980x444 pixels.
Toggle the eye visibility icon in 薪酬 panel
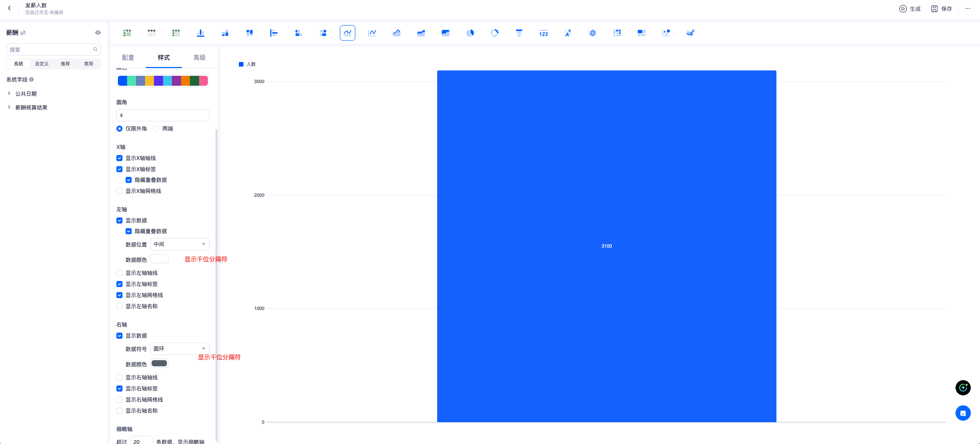pos(98,33)
